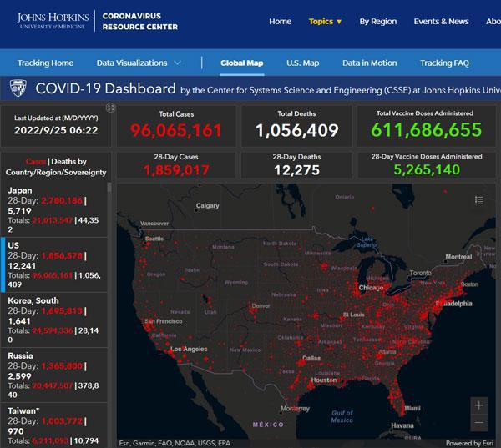Go to the U.S. Map tab

302,63
